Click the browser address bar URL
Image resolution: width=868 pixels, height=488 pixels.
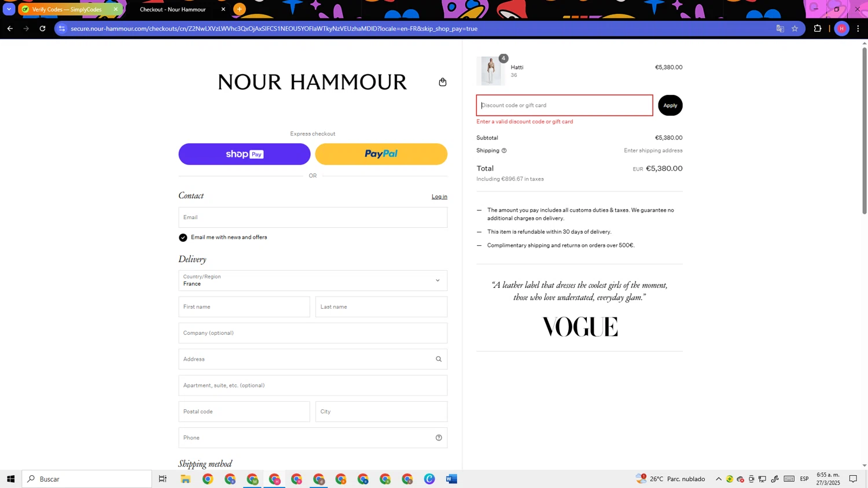[274, 28]
